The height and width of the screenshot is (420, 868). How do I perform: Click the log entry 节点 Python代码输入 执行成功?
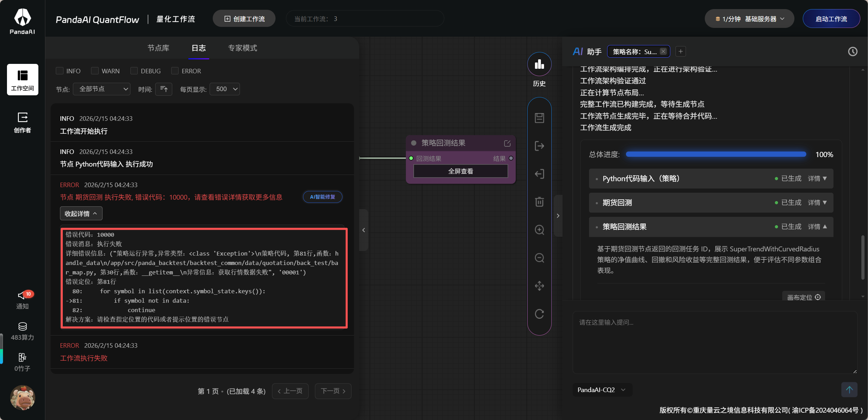(x=106, y=164)
